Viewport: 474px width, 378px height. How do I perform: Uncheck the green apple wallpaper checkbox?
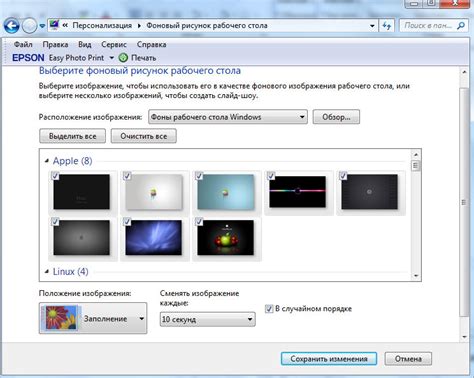[x=199, y=221]
